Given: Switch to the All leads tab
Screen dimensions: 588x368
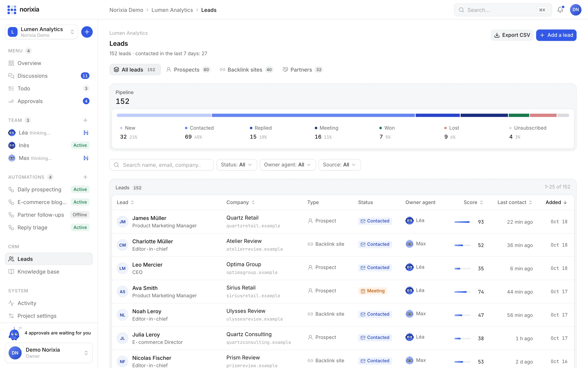Looking at the screenshot, I should click(x=135, y=70).
